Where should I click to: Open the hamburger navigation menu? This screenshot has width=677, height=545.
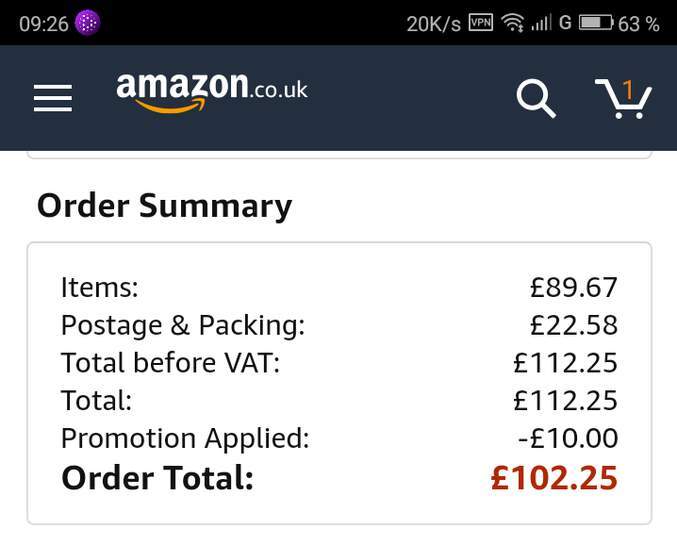(x=53, y=97)
